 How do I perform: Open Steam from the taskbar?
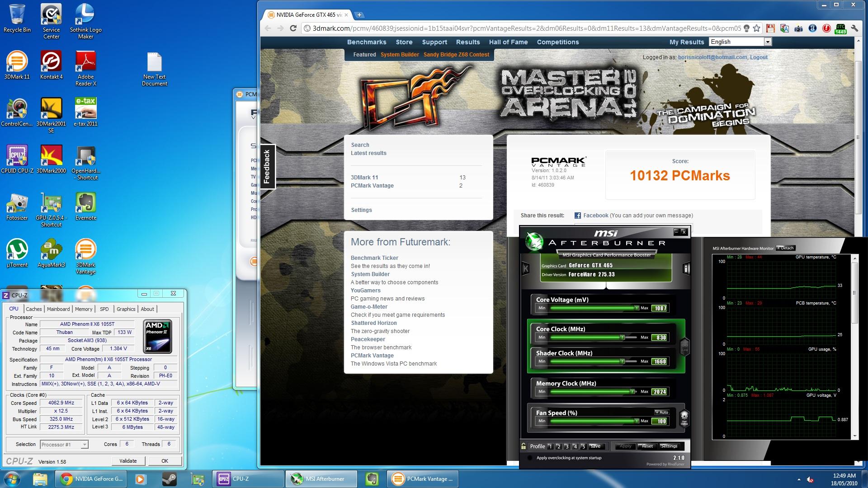pyautogui.click(x=169, y=479)
